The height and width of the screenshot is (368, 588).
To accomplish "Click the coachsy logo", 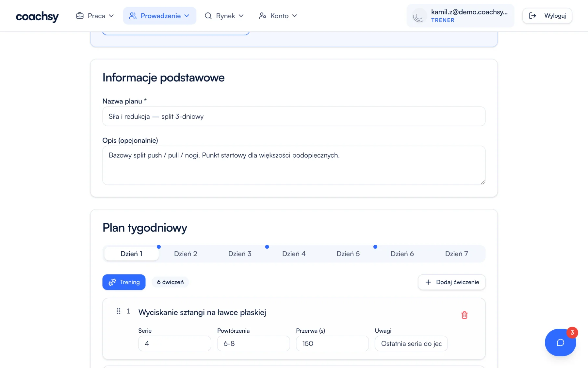I will [x=37, y=16].
